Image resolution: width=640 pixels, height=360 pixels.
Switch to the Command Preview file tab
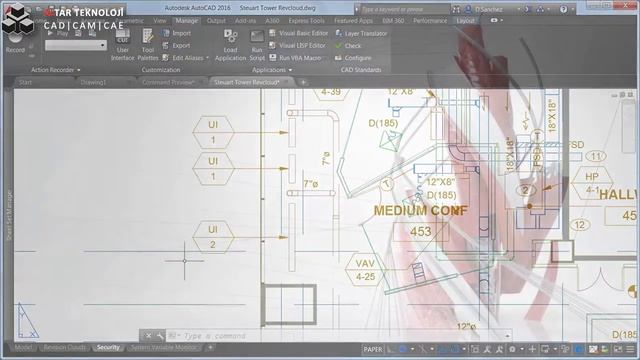click(168, 82)
